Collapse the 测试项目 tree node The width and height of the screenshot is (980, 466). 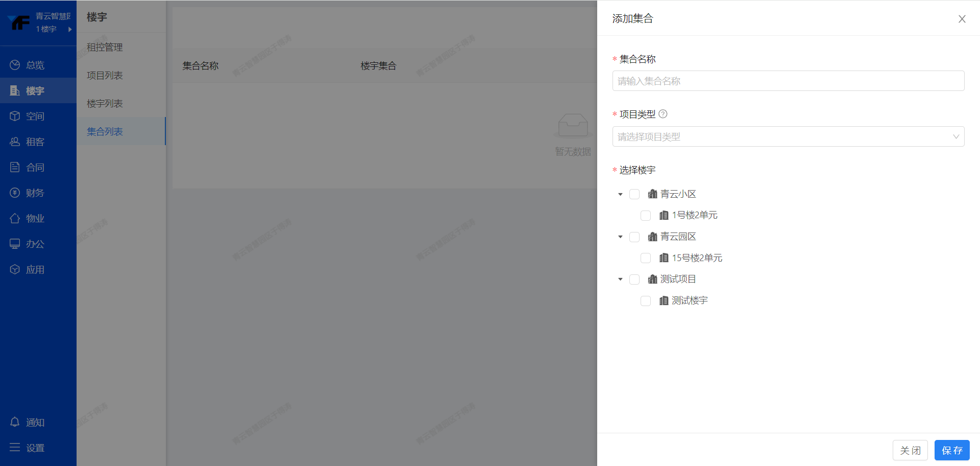tap(620, 279)
